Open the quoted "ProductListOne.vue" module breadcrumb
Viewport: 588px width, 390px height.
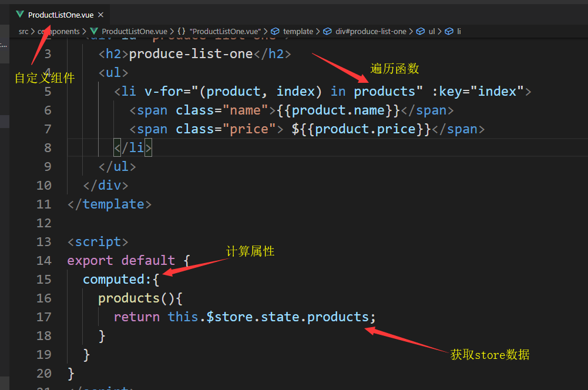point(226,31)
